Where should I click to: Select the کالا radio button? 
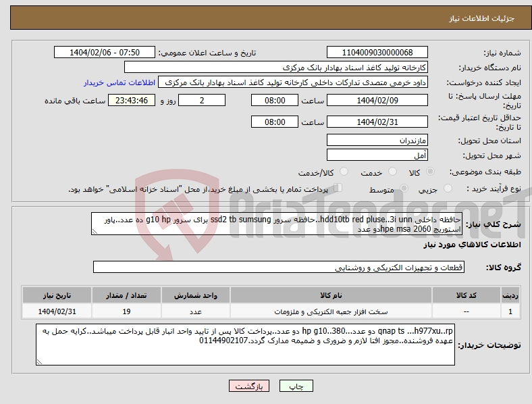[x=430, y=172]
